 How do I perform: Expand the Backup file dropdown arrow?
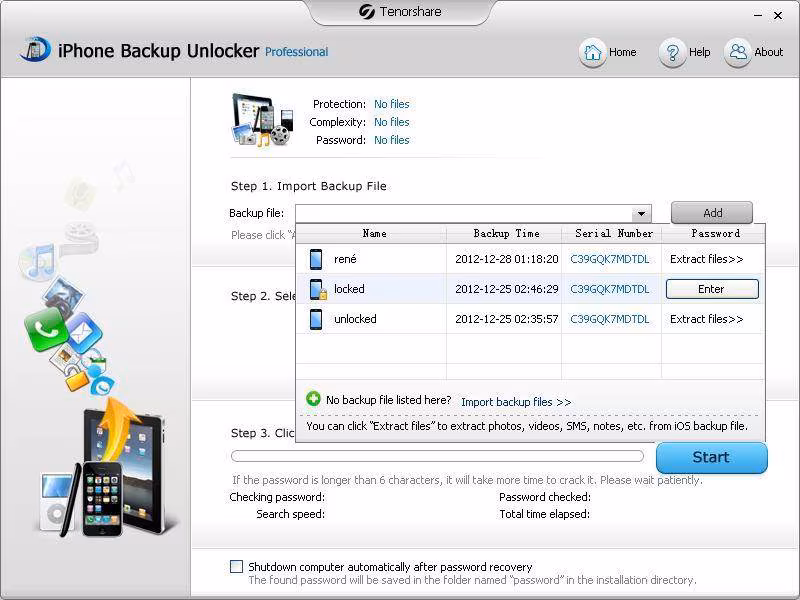[x=641, y=213]
